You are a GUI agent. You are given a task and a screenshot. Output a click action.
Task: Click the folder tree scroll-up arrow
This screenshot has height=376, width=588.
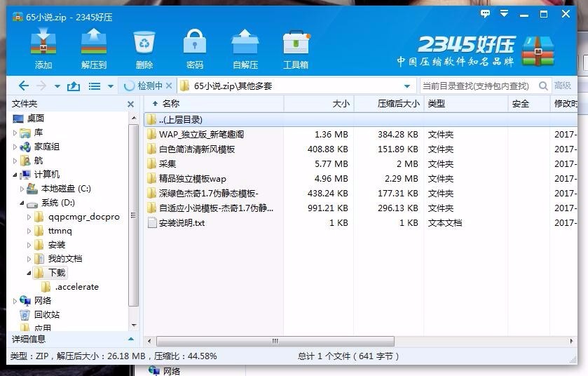pyautogui.click(x=133, y=119)
